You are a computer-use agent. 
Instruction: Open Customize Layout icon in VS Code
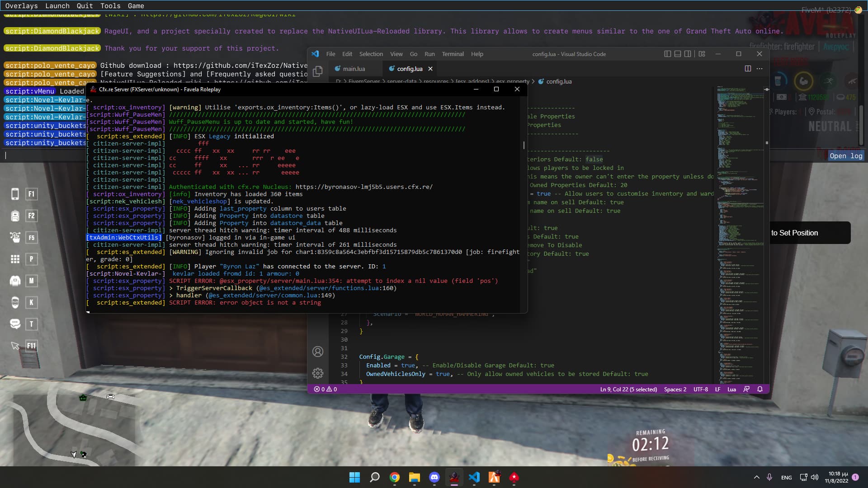coord(702,54)
